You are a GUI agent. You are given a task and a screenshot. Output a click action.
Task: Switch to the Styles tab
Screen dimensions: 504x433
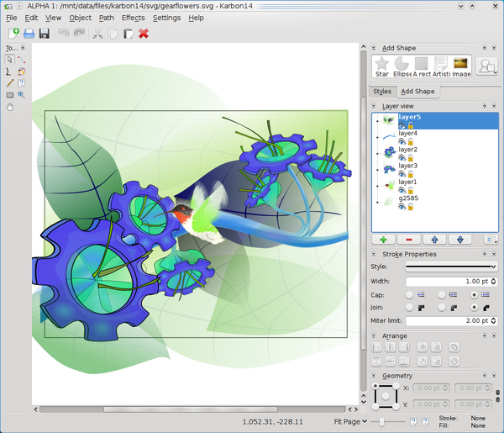(x=382, y=91)
